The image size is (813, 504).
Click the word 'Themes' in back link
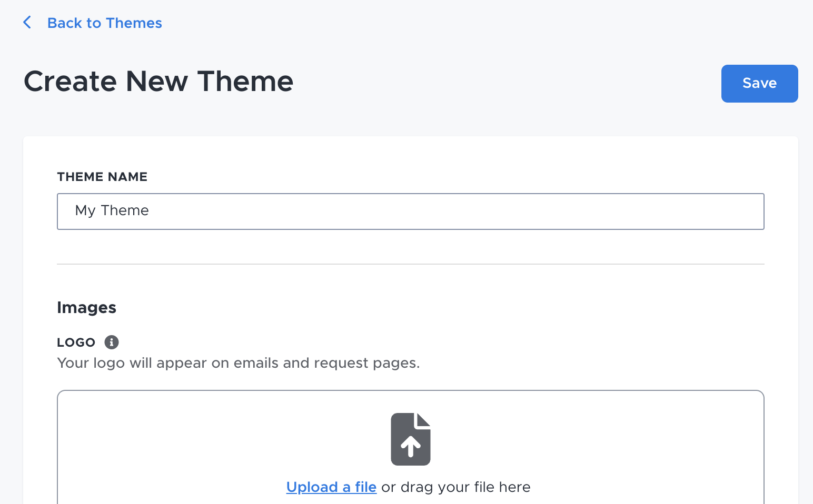[x=134, y=23]
